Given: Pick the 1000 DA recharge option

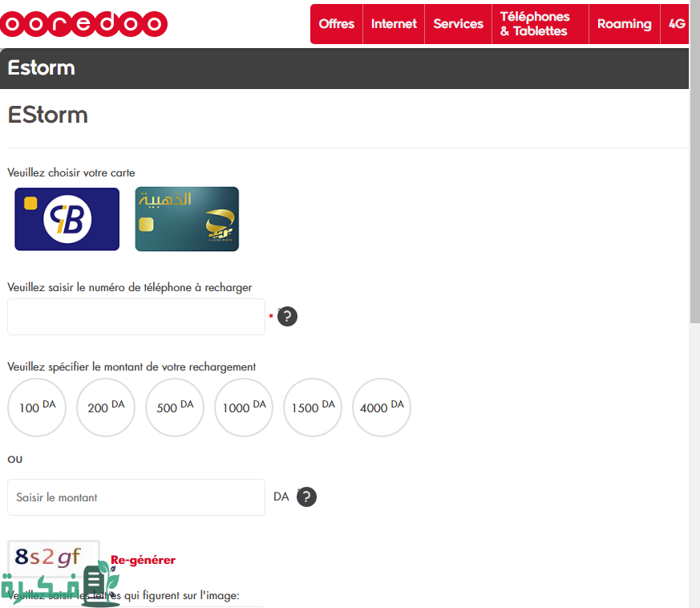Looking at the screenshot, I should (x=244, y=407).
